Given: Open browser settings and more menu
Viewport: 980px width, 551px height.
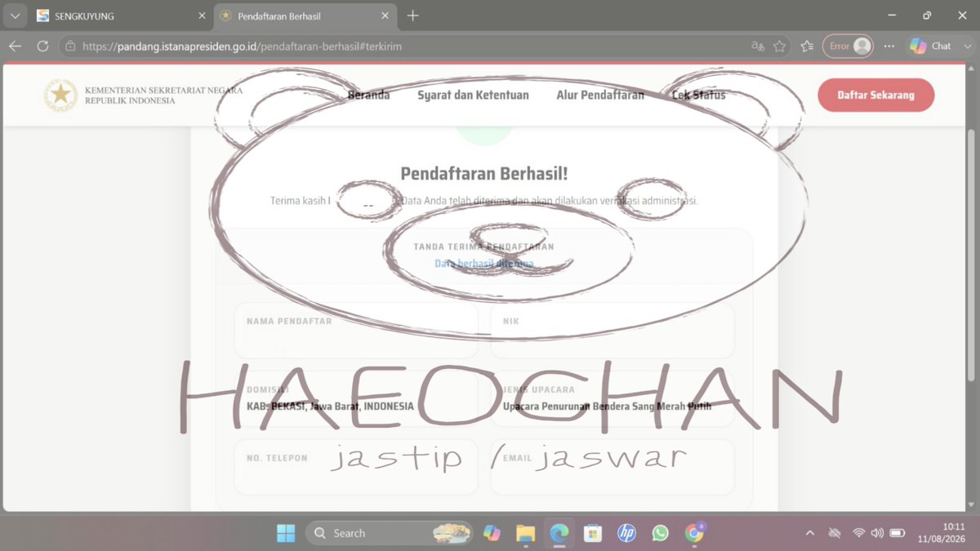Looking at the screenshot, I should (889, 47).
